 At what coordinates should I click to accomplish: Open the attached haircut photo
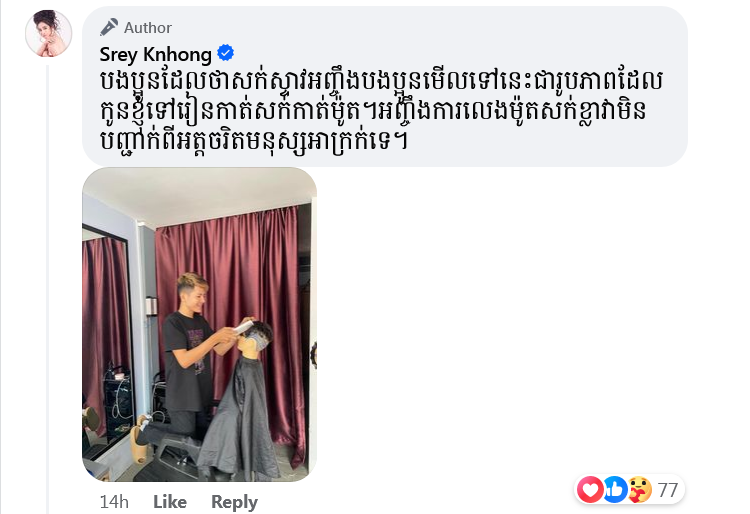point(199,324)
